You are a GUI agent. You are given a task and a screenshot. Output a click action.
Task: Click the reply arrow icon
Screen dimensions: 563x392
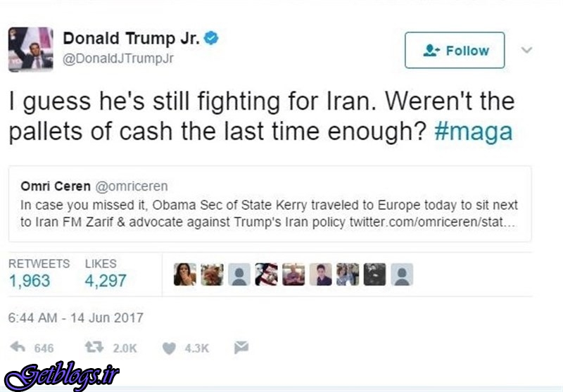point(18,347)
